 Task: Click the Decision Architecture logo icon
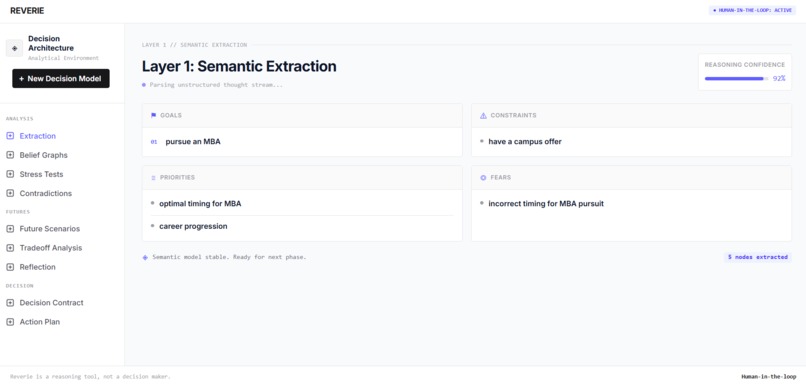click(14, 48)
